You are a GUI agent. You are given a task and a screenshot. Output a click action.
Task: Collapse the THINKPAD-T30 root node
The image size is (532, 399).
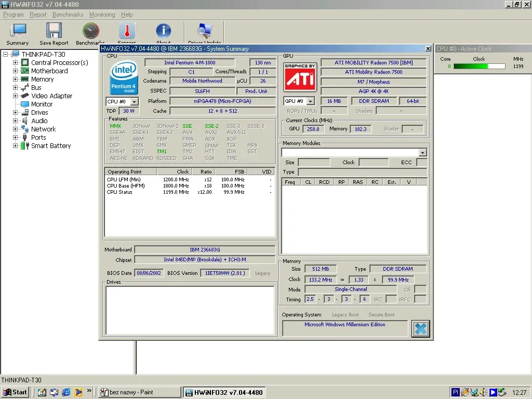point(5,54)
